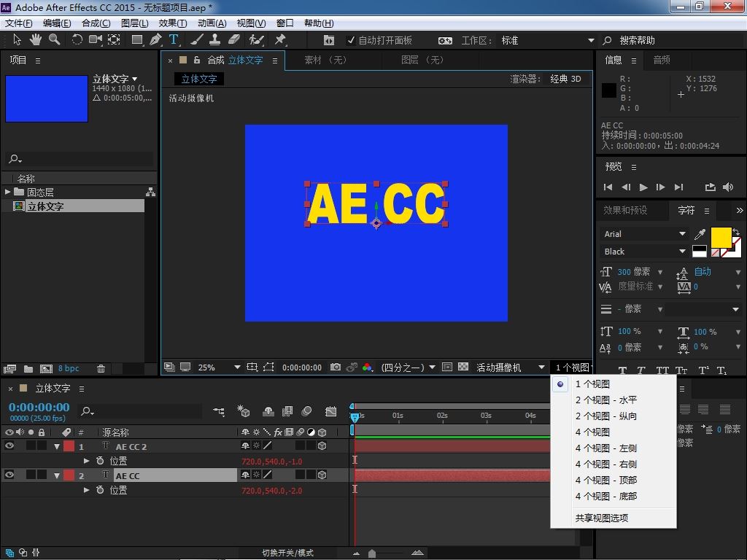Toggle 3D layer switch for AE CC 2
The width and height of the screenshot is (747, 560).
[x=322, y=446]
